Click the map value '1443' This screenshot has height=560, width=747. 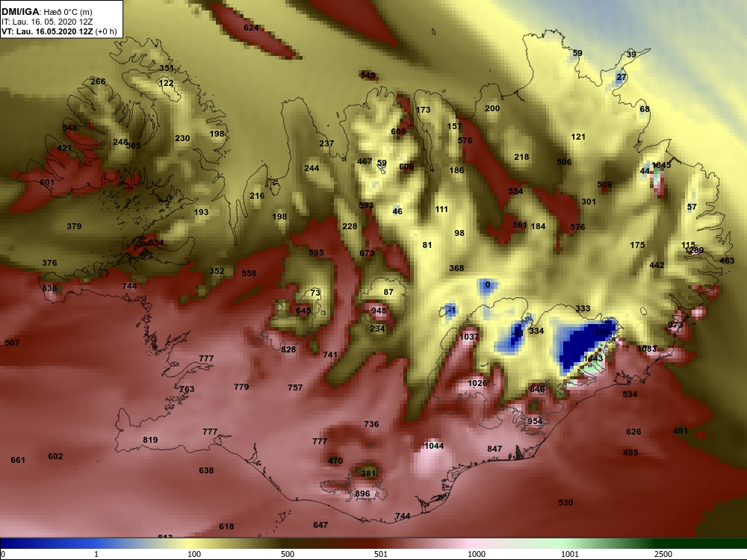pyautogui.click(x=593, y=358)
